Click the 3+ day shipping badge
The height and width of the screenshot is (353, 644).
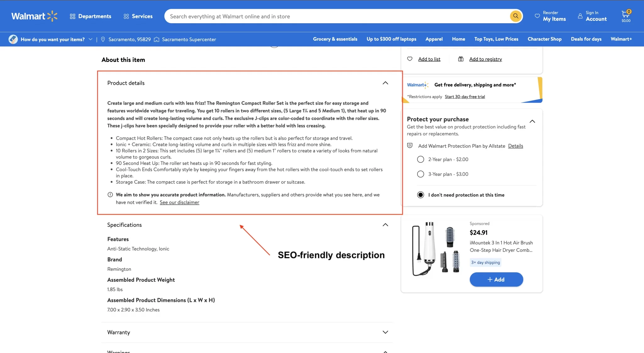pyautogui.click(x=485, y=262)
